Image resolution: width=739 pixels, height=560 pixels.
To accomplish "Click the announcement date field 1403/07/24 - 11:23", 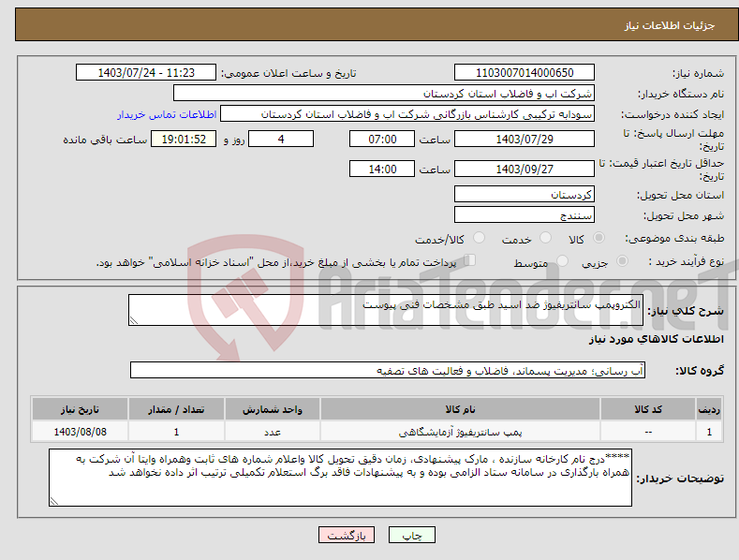I will click(x=146, y=73).
